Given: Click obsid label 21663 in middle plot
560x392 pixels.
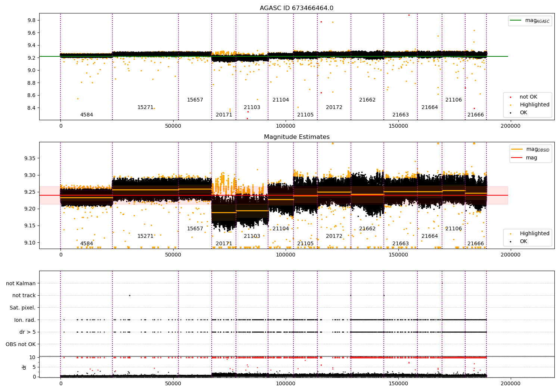Looking at the screenshot, I should (401, 243).
